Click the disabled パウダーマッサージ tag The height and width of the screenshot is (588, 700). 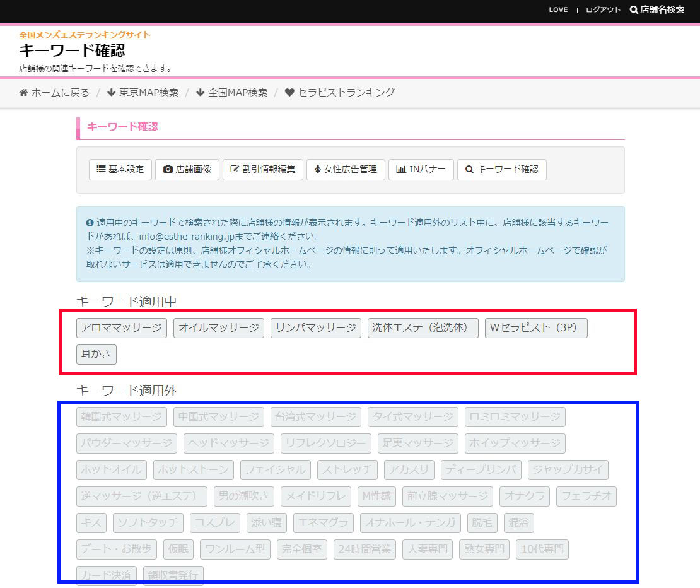(127, 444)
